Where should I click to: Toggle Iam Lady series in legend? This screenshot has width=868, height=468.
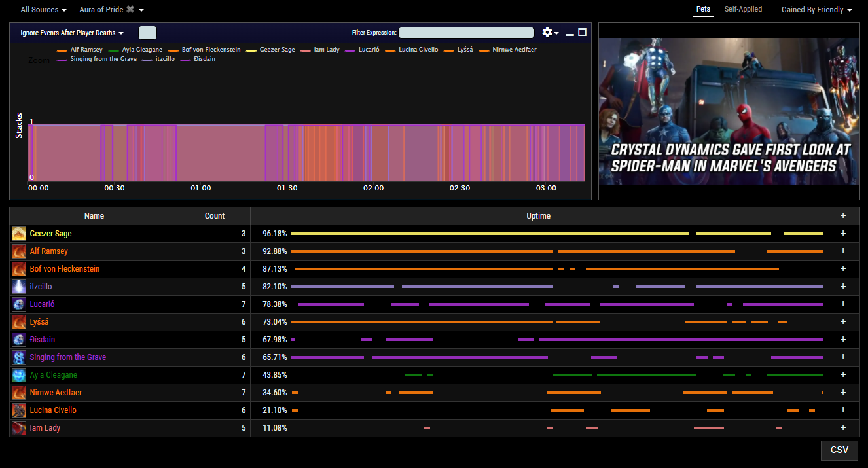(x=320, y=50)
